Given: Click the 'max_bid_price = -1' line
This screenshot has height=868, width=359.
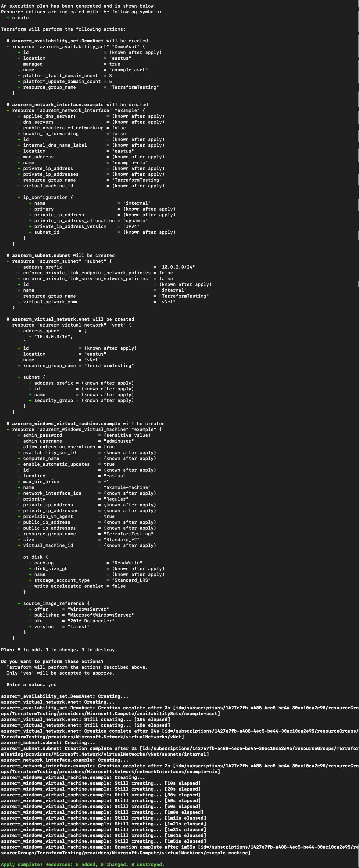Looking at the screenshot, I should pyautogui.click(x=63, y=481).
